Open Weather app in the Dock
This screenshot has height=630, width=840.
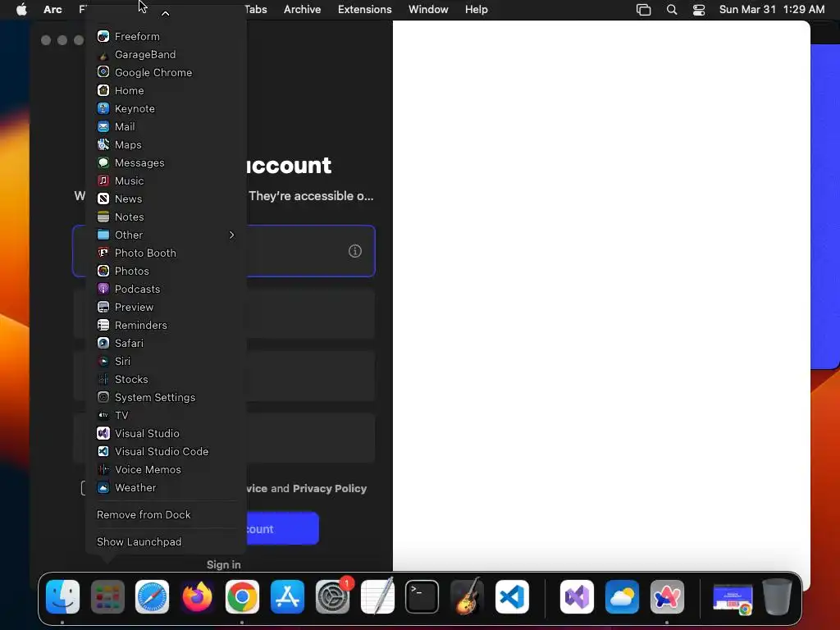click(x=622, y=596)
